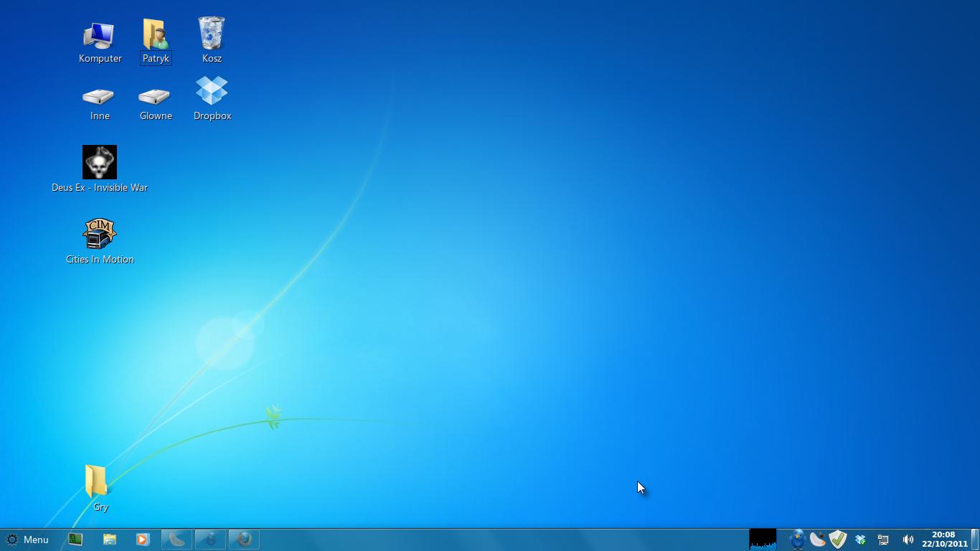
Task: Click the green checkmark shield tray icon
Action: [x=838, y=540]
